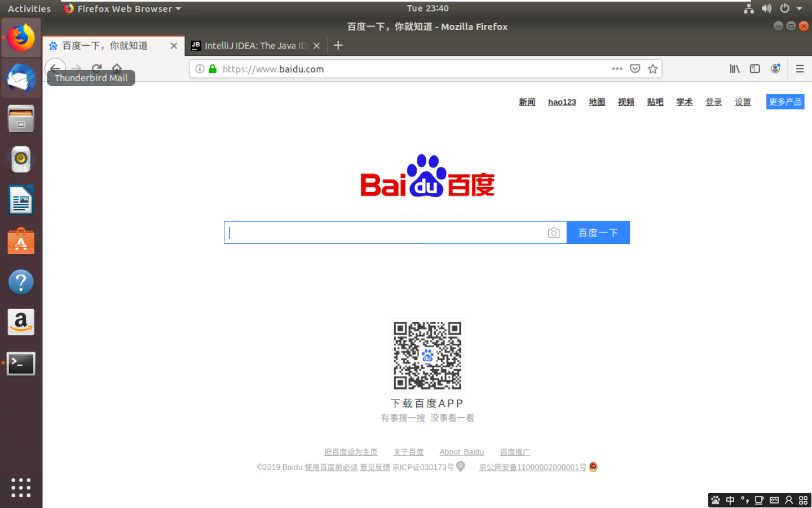Switch to the 百度一下，你就知道 tab

point(113,46)
